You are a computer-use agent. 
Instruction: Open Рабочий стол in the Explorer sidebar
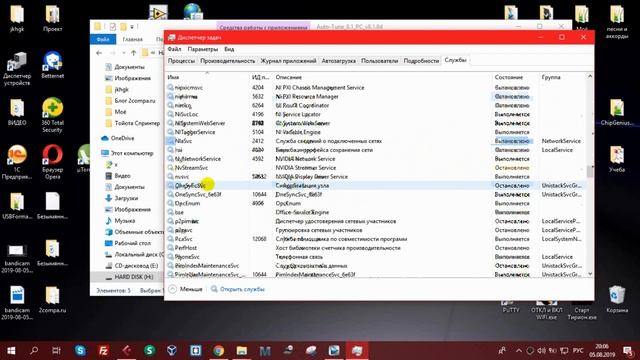point(133,243)
